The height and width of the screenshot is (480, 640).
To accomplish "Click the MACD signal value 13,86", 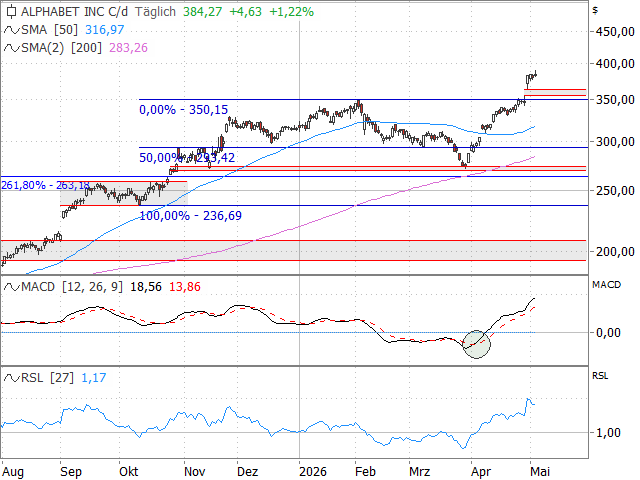I will click(185, 287).
